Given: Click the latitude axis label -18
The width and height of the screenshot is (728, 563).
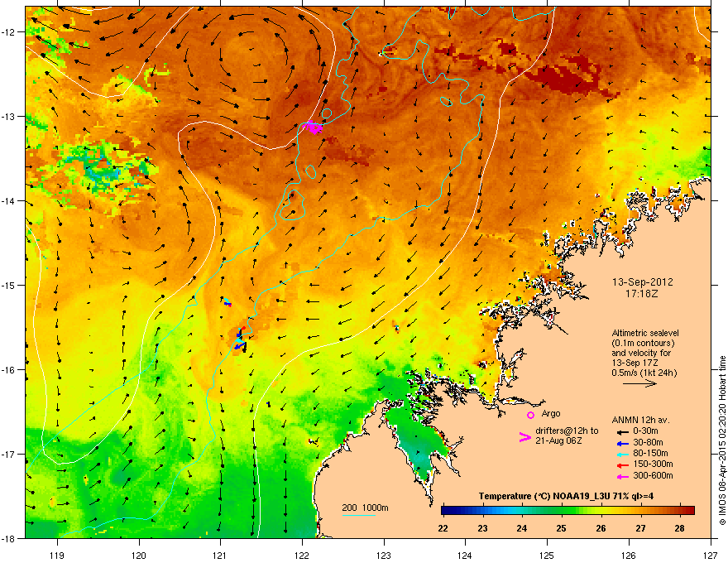Looking at the screenshot, I should [9, 538].
